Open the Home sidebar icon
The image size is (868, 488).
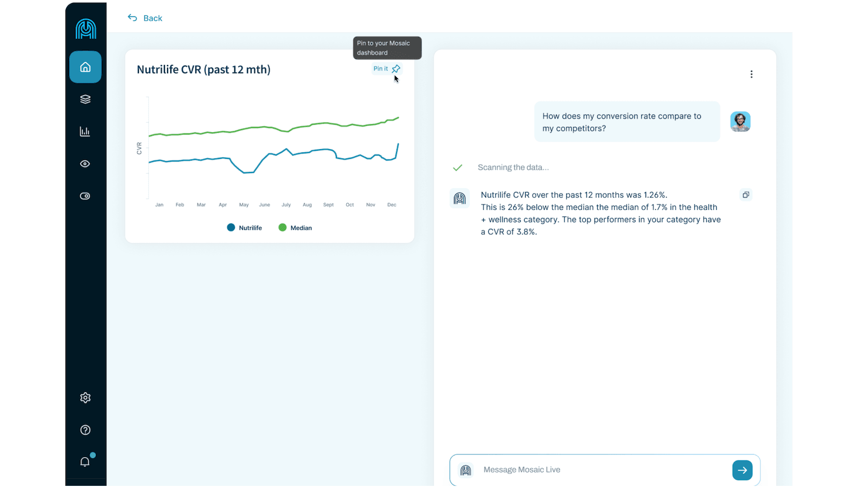pos(85,67)
